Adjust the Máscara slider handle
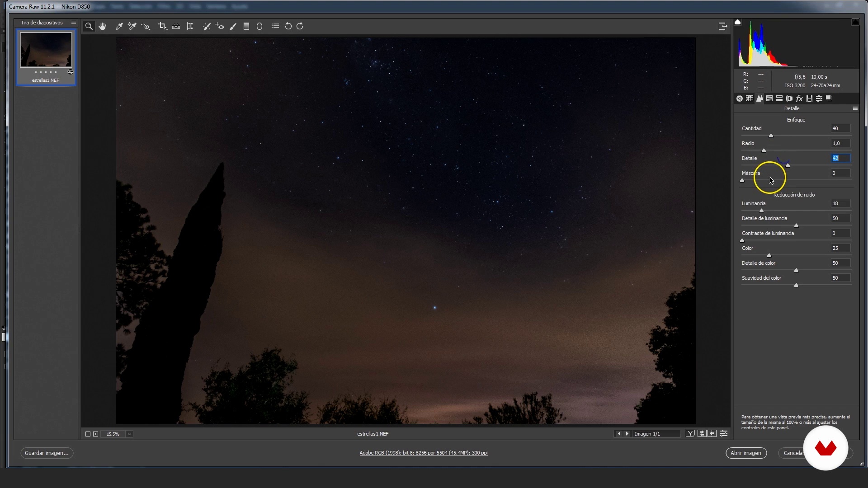 [x=742, y=180]
